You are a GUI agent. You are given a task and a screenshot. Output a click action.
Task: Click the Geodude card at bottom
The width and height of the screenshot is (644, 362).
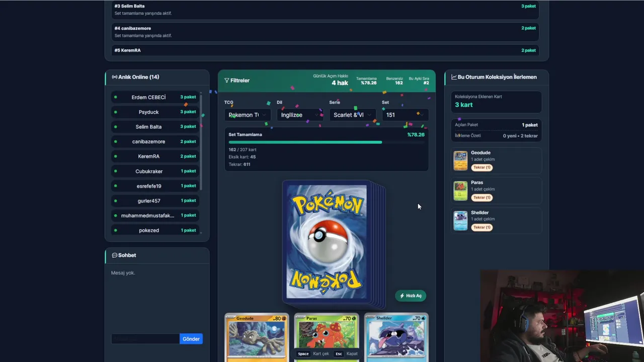[257, 338]
